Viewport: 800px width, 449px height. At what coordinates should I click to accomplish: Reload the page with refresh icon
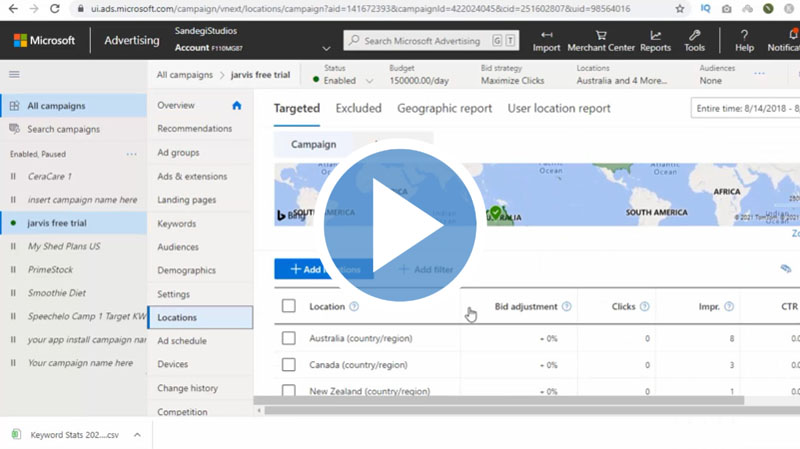[x=55, y=9]
